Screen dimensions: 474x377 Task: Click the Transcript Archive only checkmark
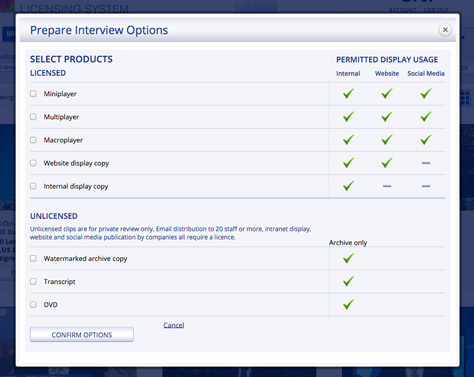[348, 281]
